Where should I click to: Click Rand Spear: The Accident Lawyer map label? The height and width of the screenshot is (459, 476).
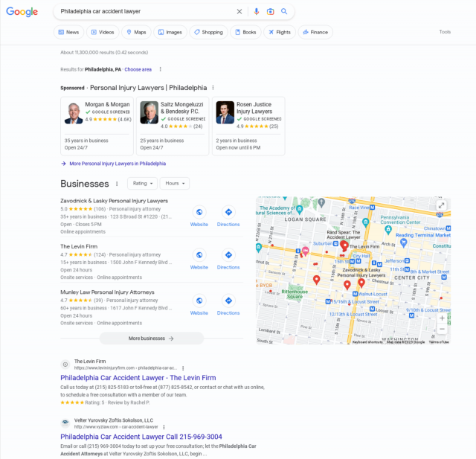344,234
